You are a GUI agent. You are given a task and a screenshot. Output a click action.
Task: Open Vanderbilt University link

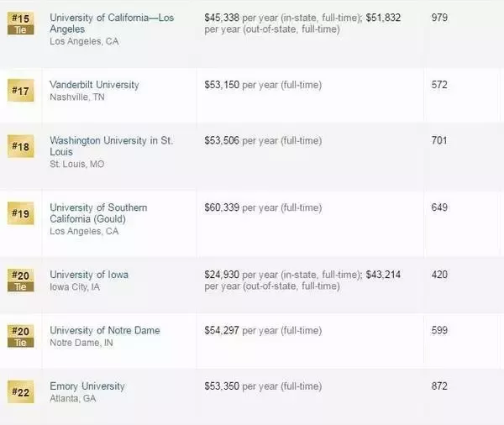(94, 85)
